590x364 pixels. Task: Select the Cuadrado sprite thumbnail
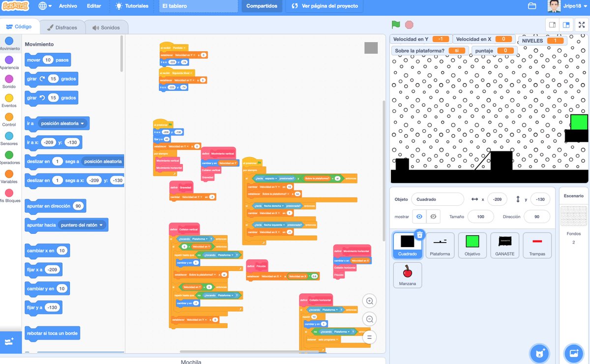coord(408,245)
